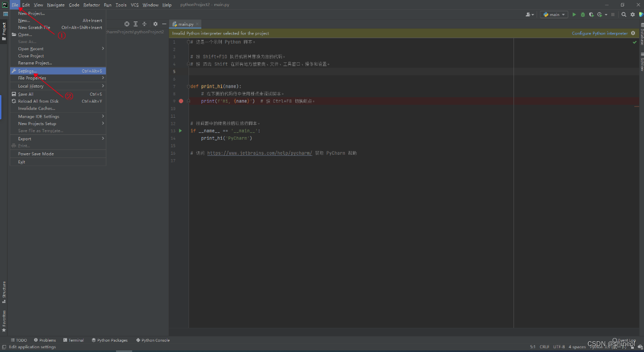Click the green inspection checkmark in editor
The image size is (644, 352).
(634, 42)
